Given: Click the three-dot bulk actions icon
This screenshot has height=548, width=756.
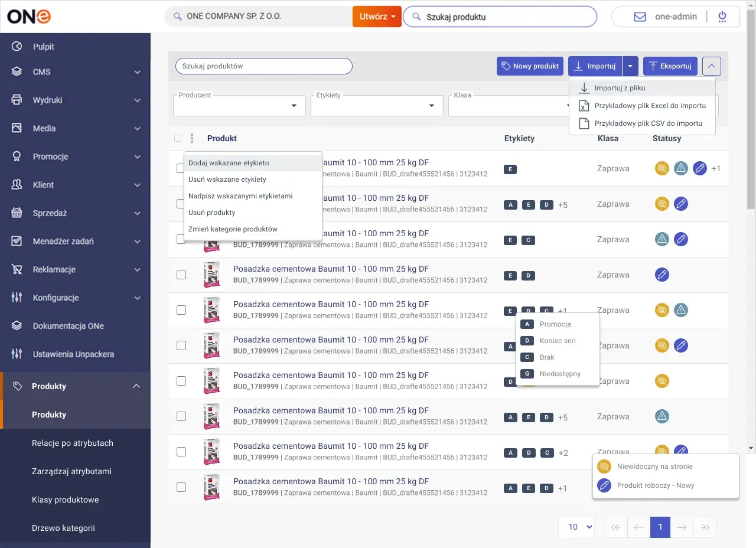Looking at the screenshot, I should pyautogui.click(x=192, y=139).
